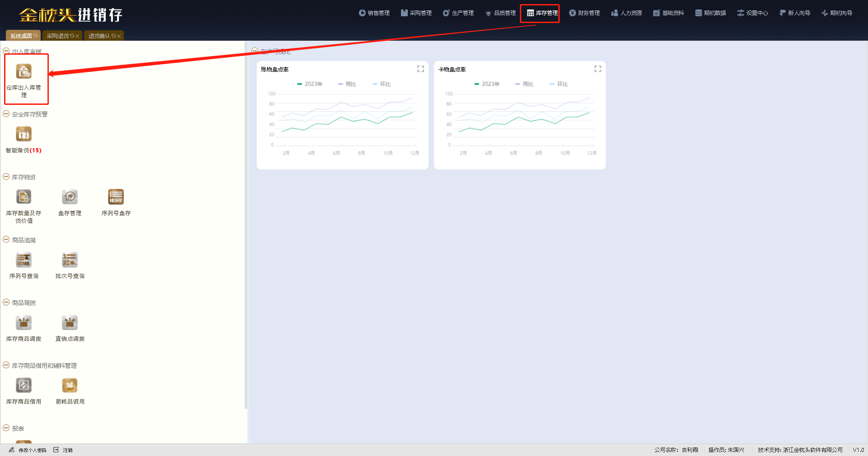Open the 新人向导 menu
868x456 pixels.
coord(795,13)
